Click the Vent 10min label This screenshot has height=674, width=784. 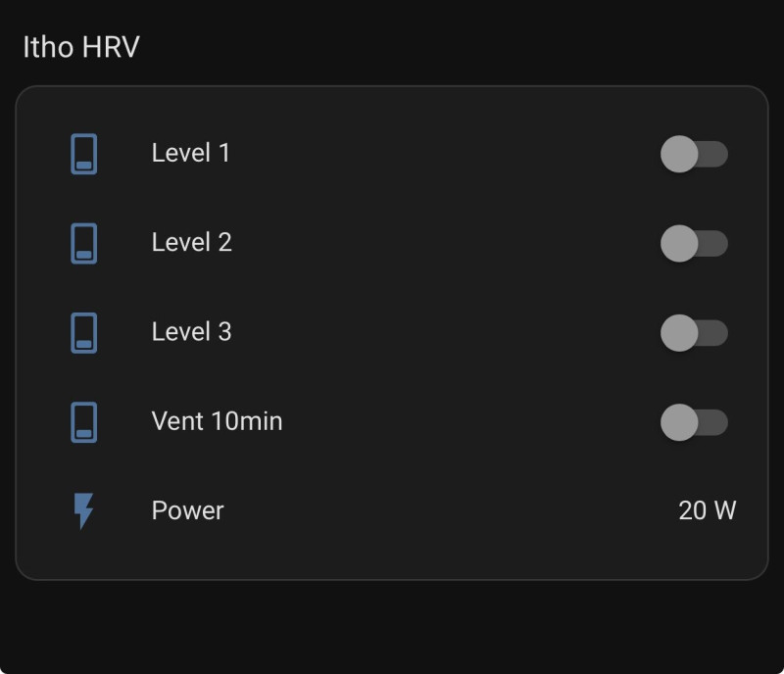[217, 421]
